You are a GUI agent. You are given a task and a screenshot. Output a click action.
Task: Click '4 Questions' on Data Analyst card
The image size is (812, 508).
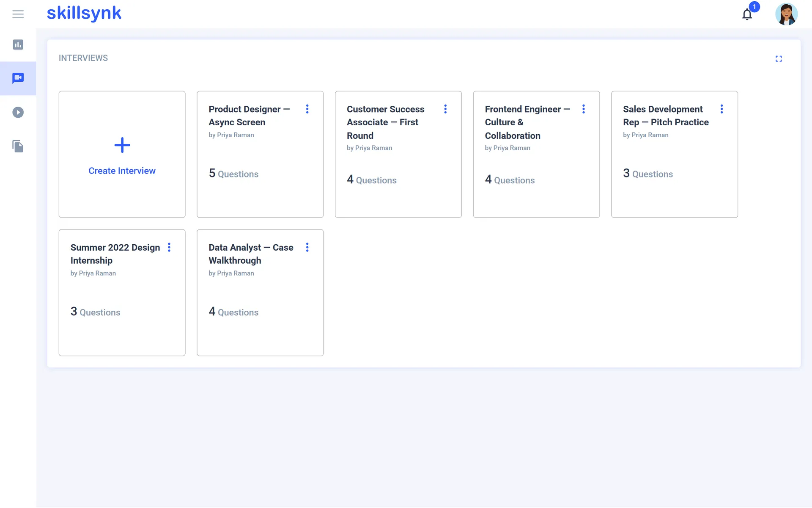click(x=233, y=312)
